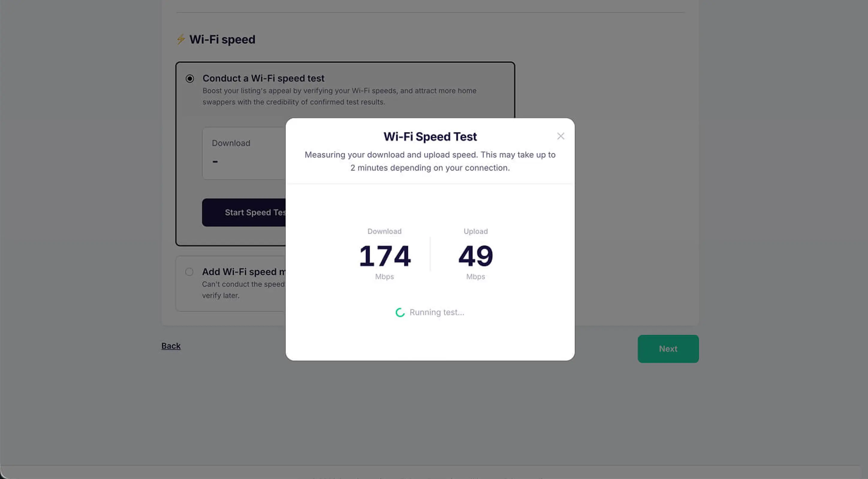Select the Conduct a Wi-Fi speed test radio icon
The image size is (868, 479).
(190, 78)
